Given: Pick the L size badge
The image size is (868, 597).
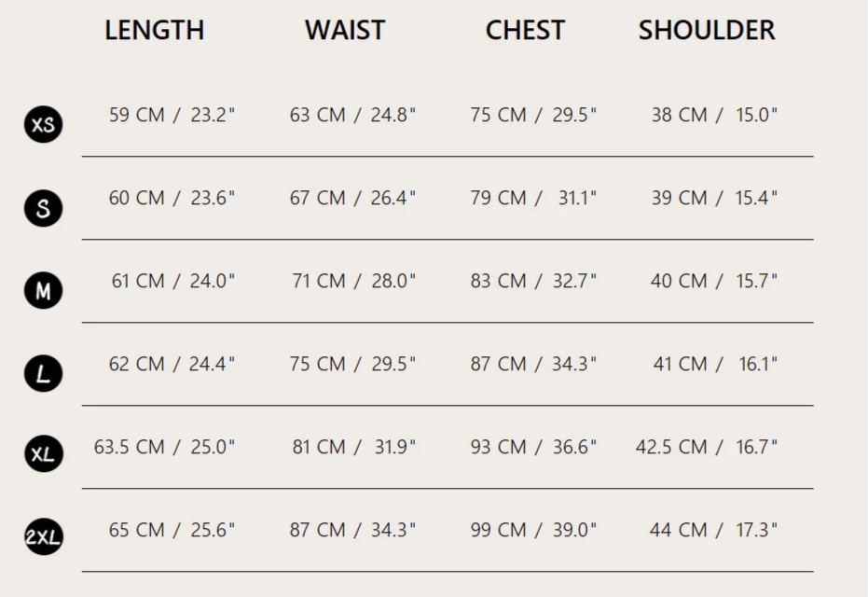Looking at the screenshot, I should 43,374.
